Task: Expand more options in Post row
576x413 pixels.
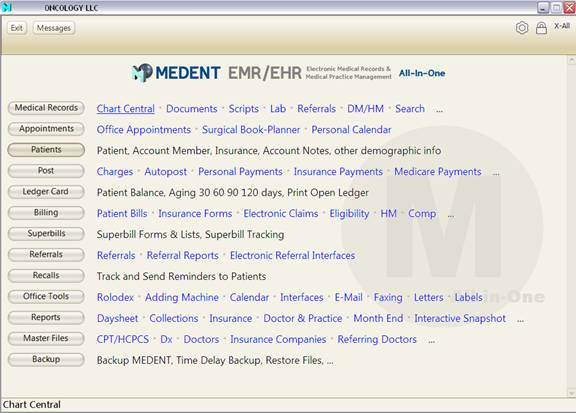Action: click(496, 173)
